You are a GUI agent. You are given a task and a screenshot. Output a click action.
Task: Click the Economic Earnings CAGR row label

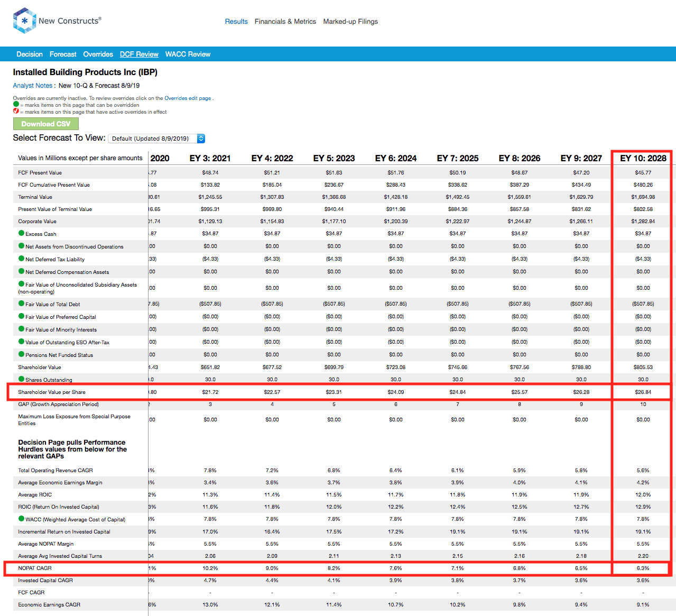tap(49, 605)
